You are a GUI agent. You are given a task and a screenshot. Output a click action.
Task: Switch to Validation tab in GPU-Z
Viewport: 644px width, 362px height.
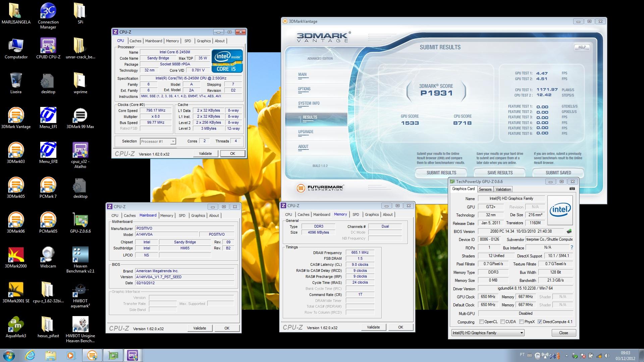pyautogui.click(x=503, y=189)
